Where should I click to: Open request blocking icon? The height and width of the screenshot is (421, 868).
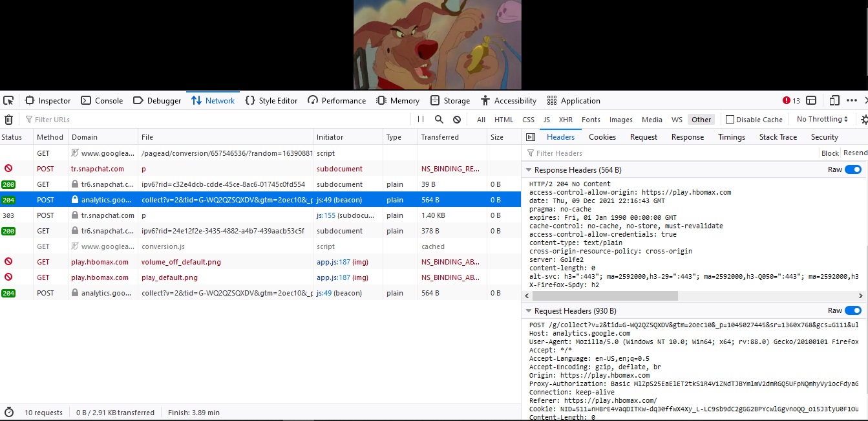point(457,120)
